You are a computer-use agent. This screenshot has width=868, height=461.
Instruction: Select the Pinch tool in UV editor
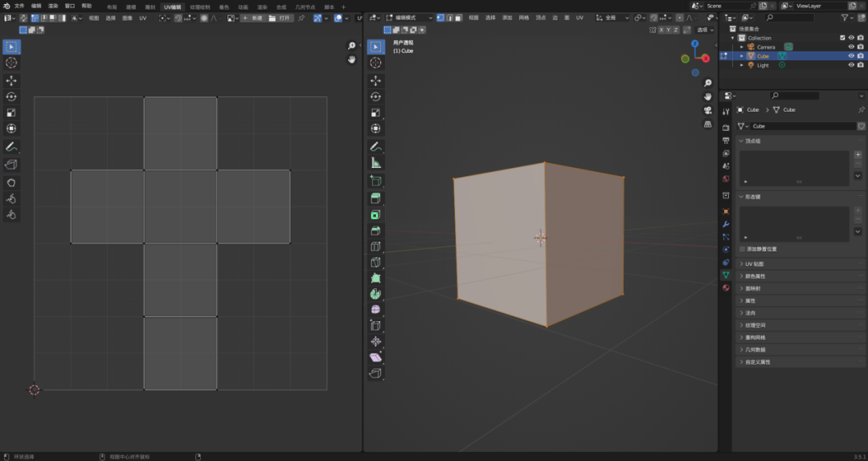11,214
